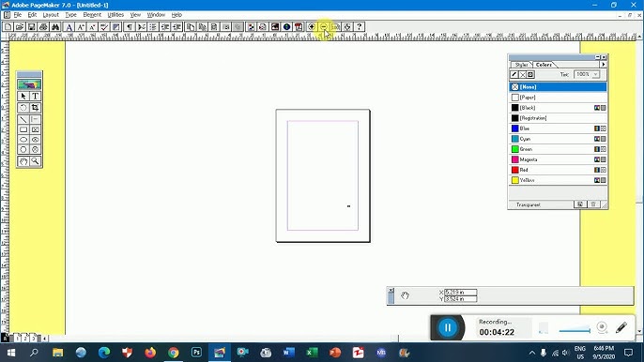The height and width of the screenshot is (362, 644).
Task: Click the X position field in Control palette
Action: pos(460,293)
